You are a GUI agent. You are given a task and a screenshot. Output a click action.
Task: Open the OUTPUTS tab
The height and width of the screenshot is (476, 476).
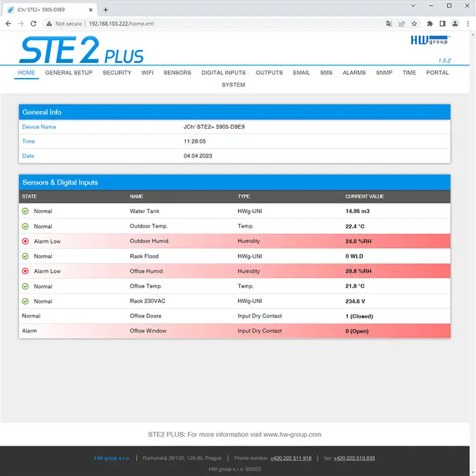[269, 72]
